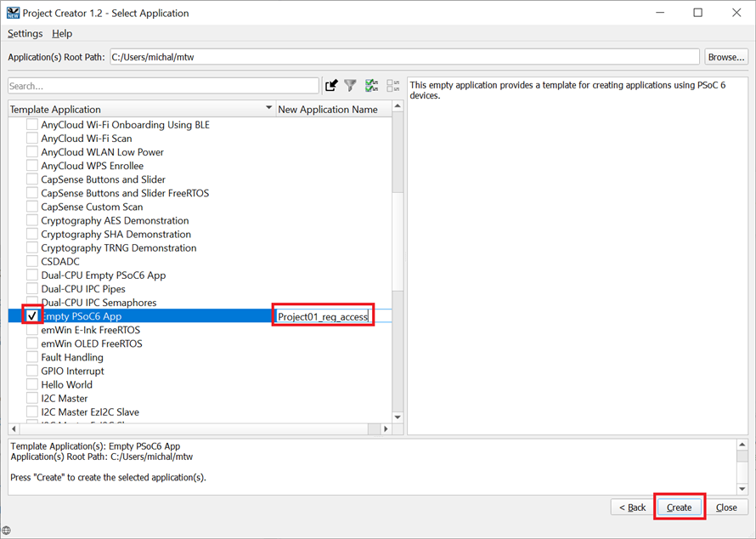
Task: Click the funnel filter icon
Action: pos(351,86)
